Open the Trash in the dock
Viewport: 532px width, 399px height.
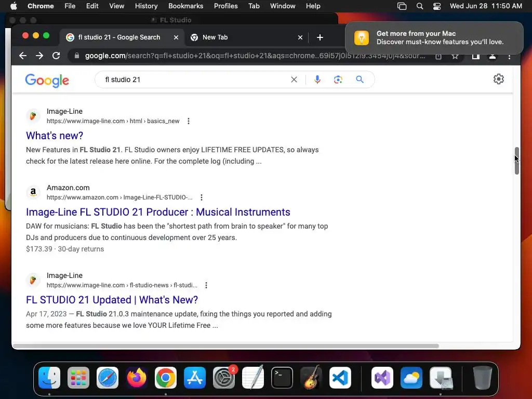482,378
